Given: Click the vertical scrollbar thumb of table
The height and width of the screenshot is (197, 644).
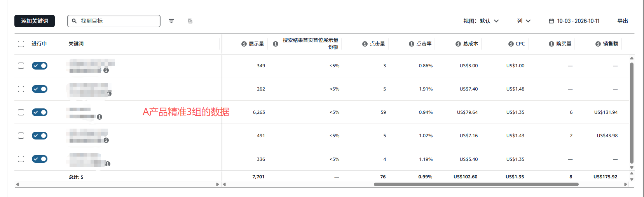Looking at the screenshot, I should click(x=632, y=113).
